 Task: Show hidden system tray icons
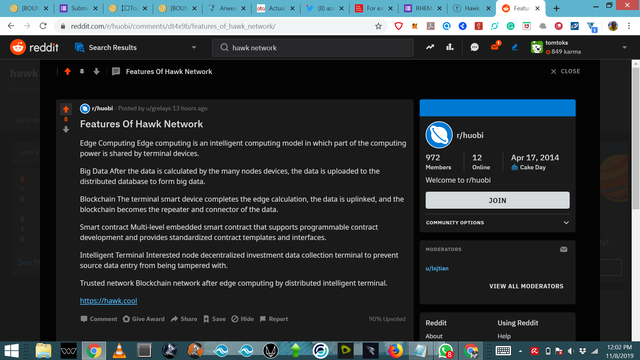[520, 351]
